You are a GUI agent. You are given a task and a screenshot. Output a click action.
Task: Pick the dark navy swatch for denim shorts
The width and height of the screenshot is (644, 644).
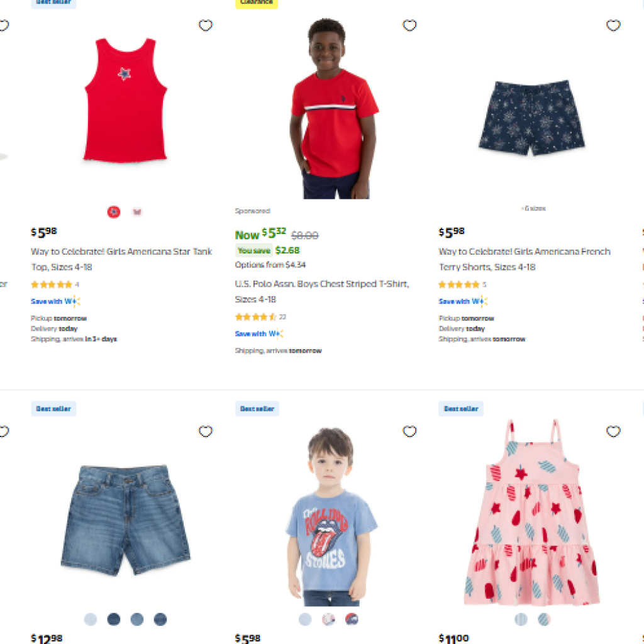114,619
